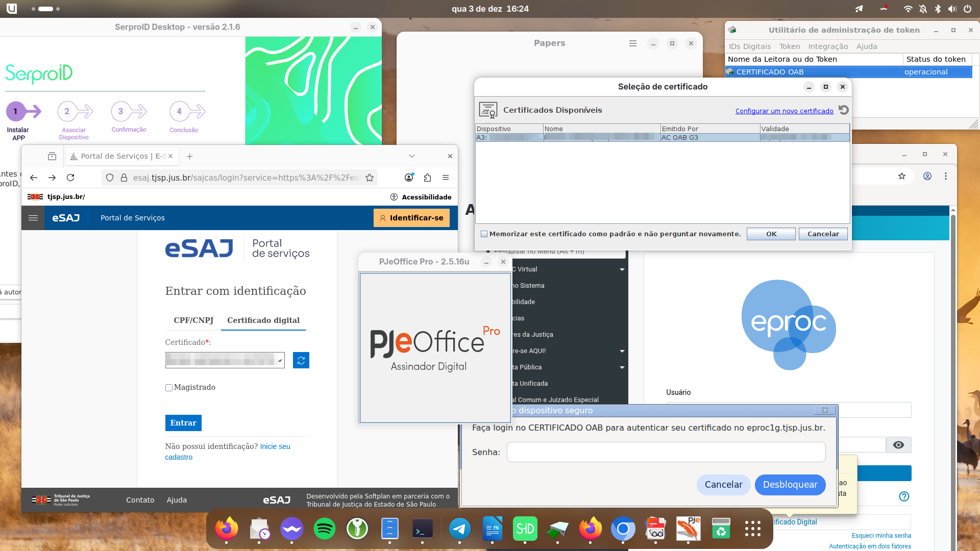
Task: Click the Desbloquear button
Action: (790, 485)
